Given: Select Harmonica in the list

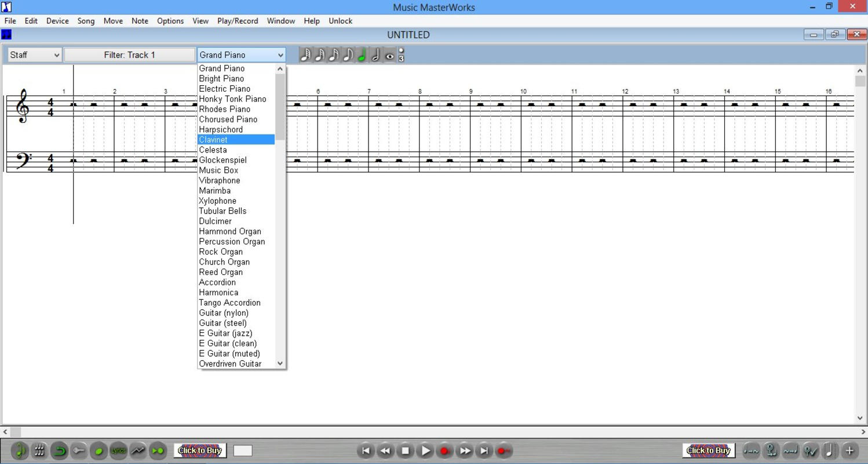Looking at the screenshot, I should (236, 293).
